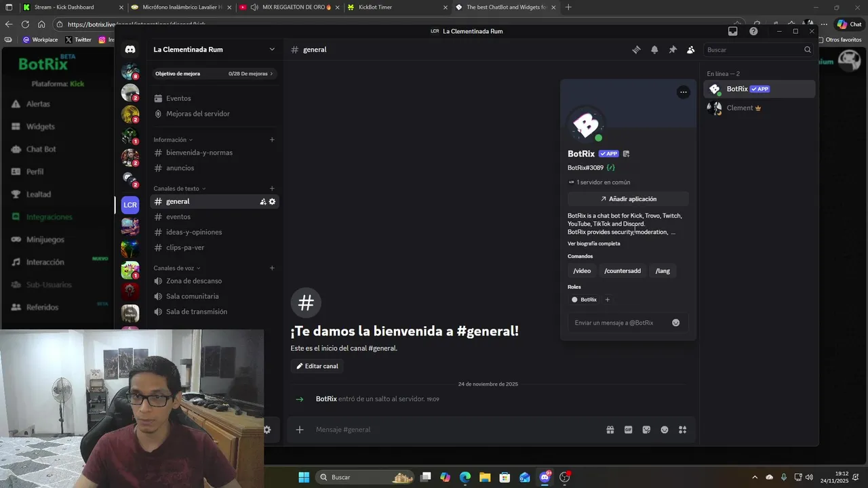The image size is (868, 488).
Task: Open Widgets in BotRix site sidebar
Action: 40,127
